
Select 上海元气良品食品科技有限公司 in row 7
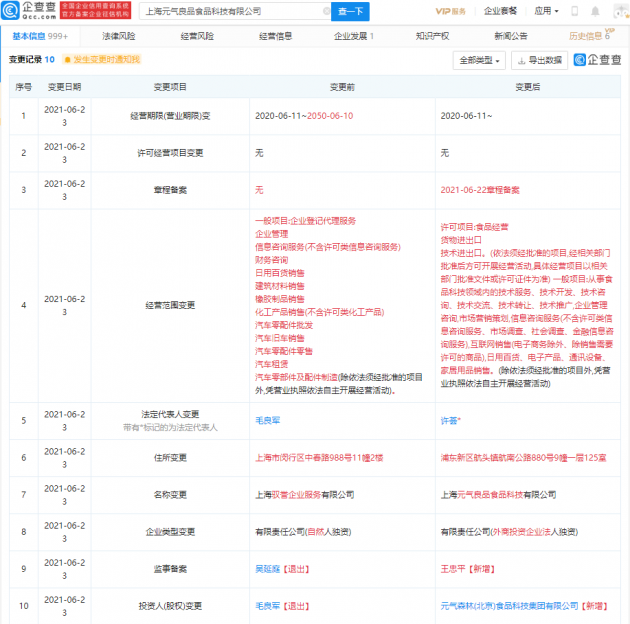(498, 495)
